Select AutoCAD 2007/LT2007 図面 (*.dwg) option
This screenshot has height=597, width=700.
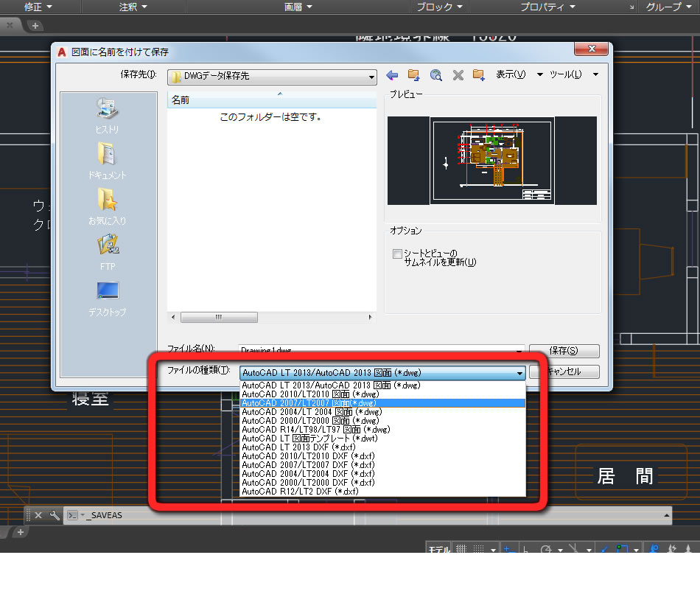pyautogui.click(x=382, y=403)
